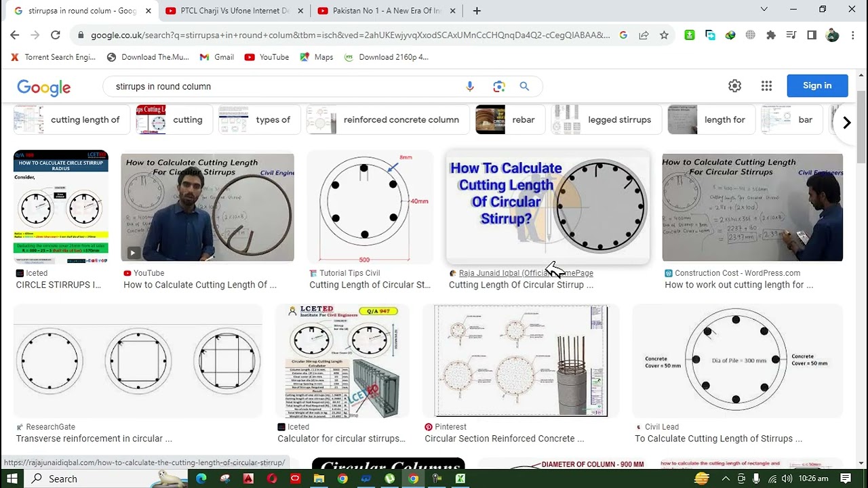Reload the current page
Viewport: 868px width, 488px height.
click(56, 35)
